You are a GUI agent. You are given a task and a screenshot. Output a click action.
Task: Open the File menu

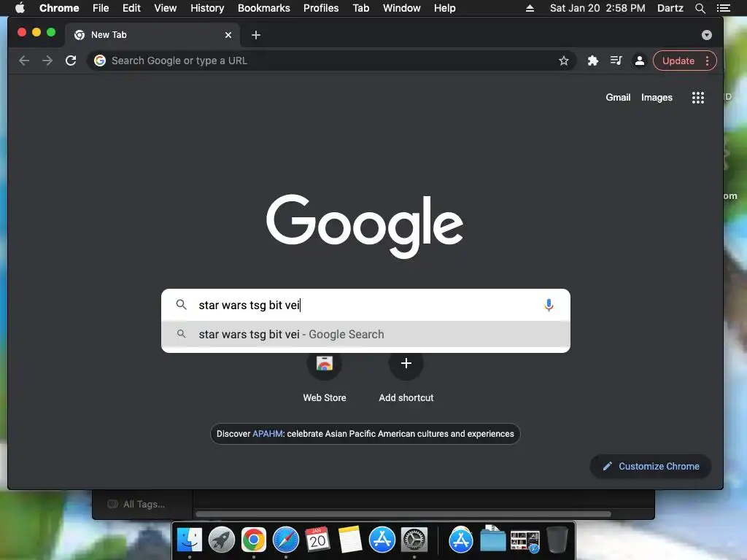[x=101, y=8]
